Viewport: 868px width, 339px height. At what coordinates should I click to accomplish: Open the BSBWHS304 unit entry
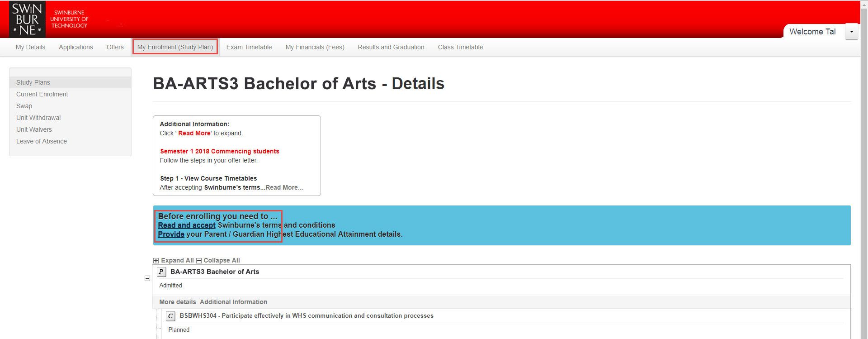click(x=306, y=316)
